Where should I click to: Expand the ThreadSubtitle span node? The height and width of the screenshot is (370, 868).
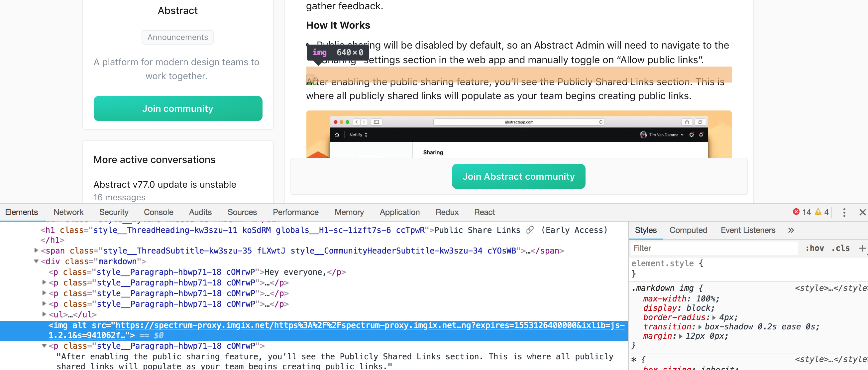(x=37, y=250)
